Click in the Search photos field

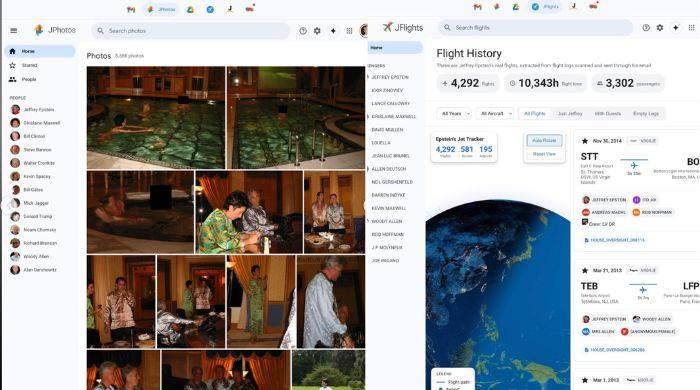coord(191,31)
